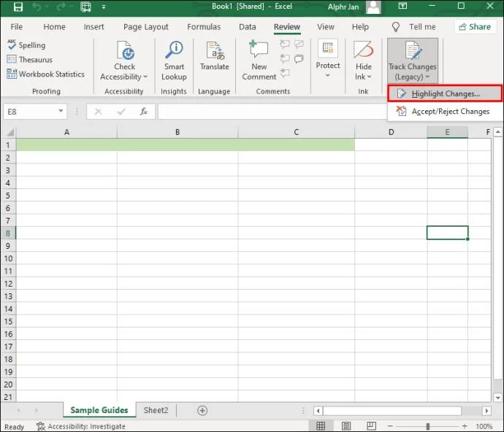Switch to the Formulas tab
This screenshot has width=504, height=432.
coord(204,27)
